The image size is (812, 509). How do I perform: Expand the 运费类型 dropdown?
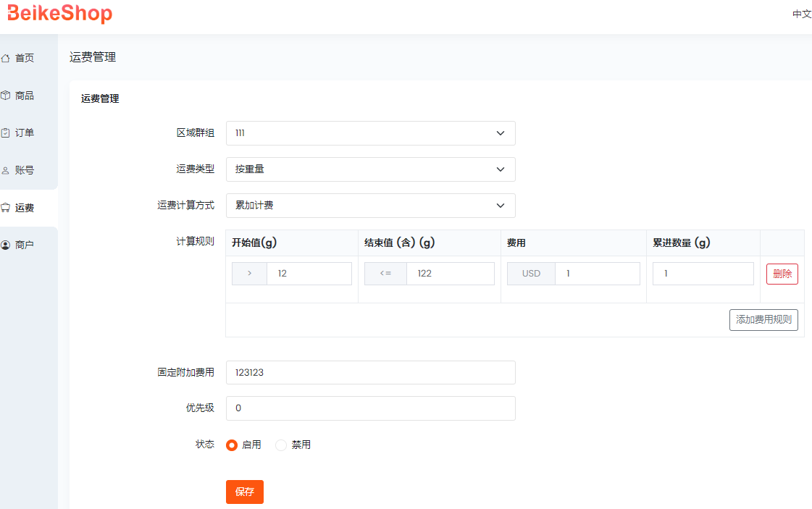point(370,169)
